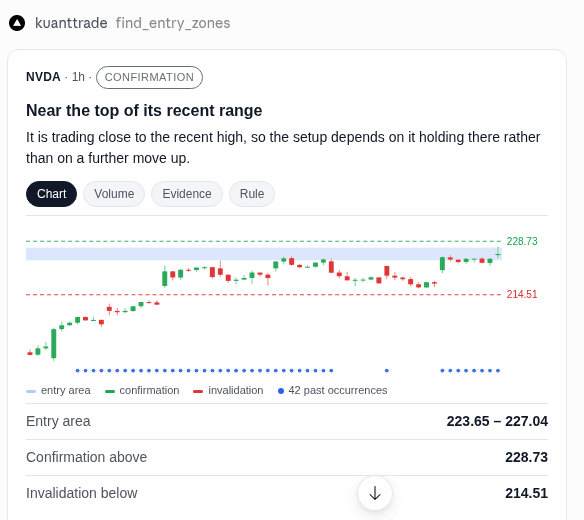
Task: Click the Entry area range value
Action: [497, 421]
